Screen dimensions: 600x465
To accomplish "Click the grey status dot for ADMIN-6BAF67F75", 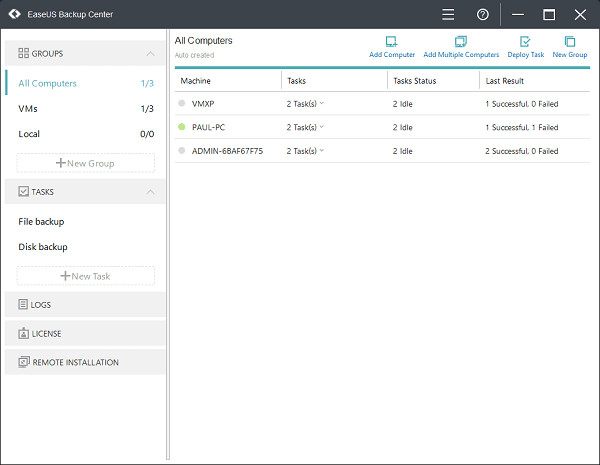I will (182, 150).
